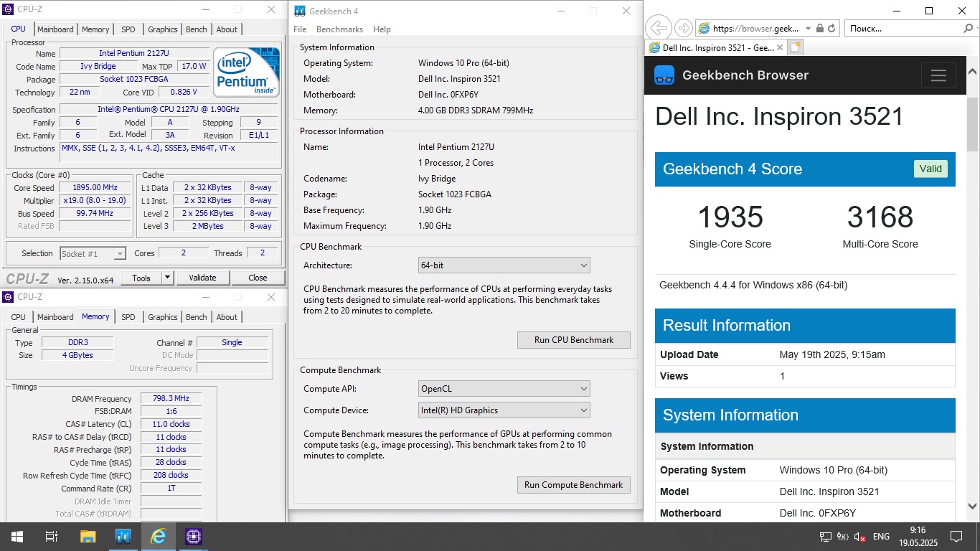Open Task View on the taskbar
Screen dimensions: 980x551
coord(52,537)
